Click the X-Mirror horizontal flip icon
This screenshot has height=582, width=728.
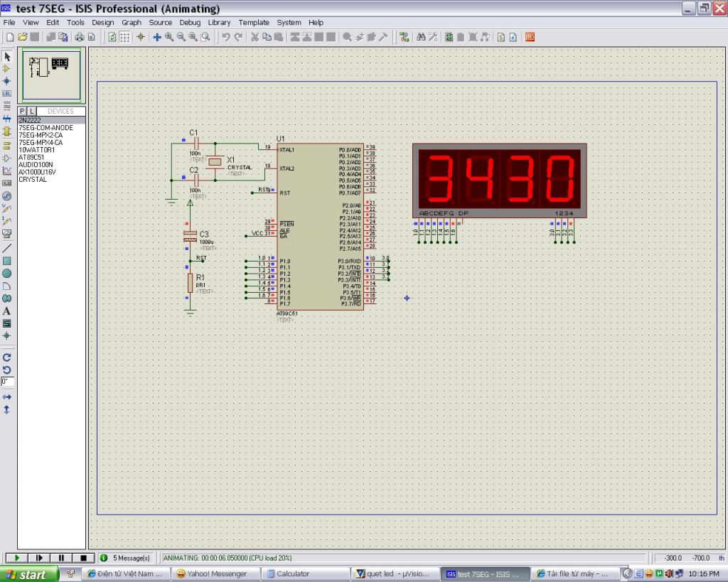point(7,397)
